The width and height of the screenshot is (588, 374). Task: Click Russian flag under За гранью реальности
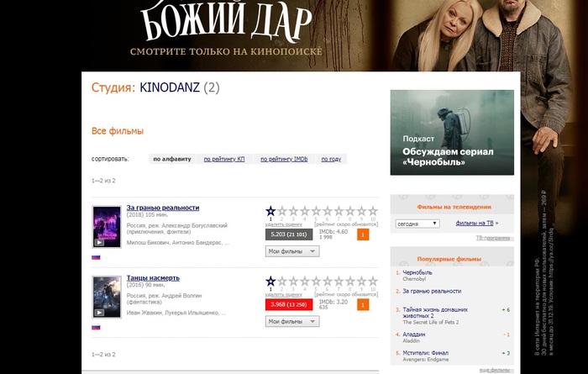tap(96, 257)
